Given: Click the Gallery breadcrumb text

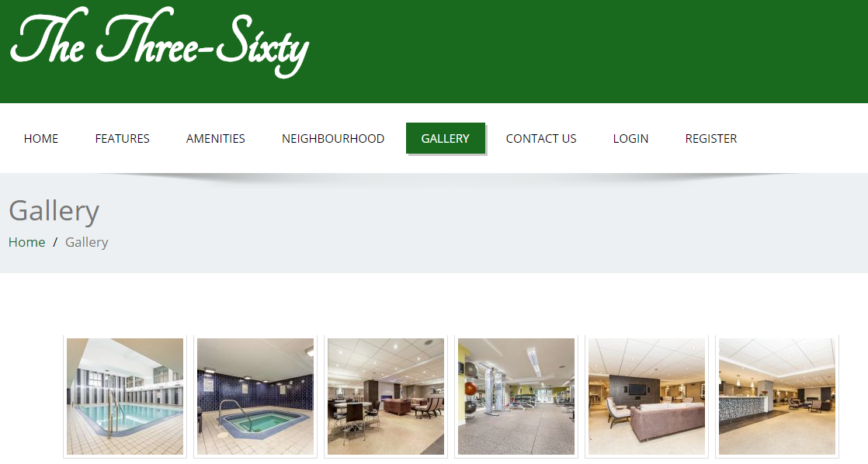Looking at the screenshot, I should 86,242.
